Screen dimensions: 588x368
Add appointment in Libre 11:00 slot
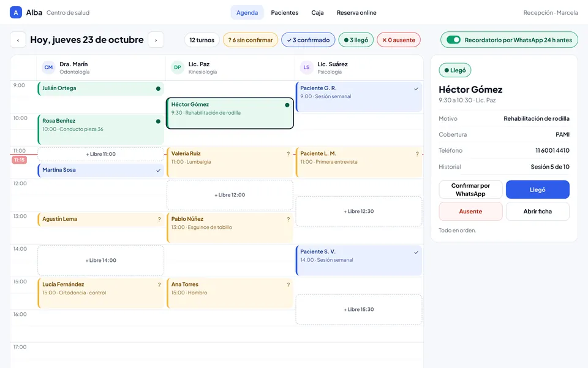[101, 154]
